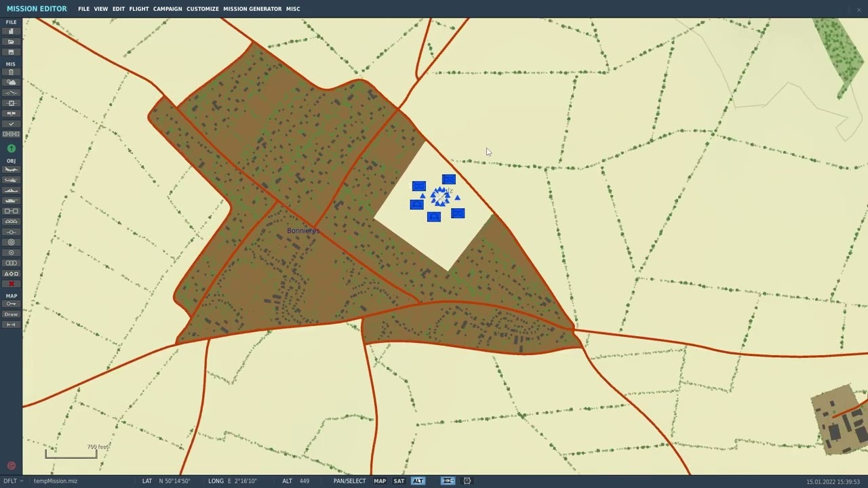Click the red X remove tool
This screenshot has height=488, width=868.
click(11, 284)
